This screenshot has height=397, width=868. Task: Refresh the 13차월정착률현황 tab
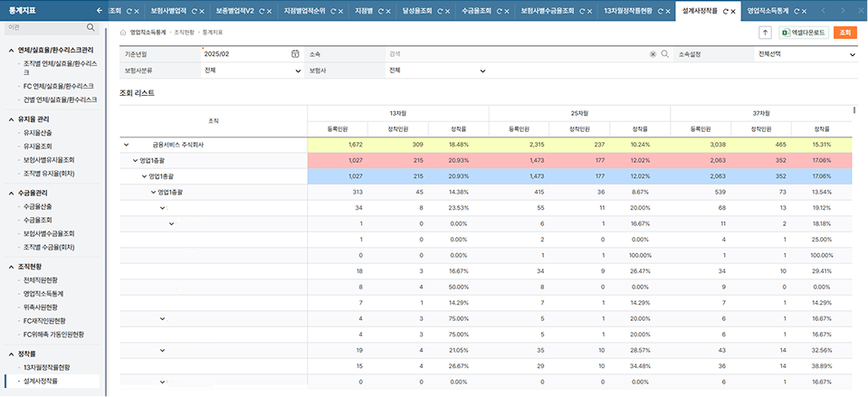660,11
